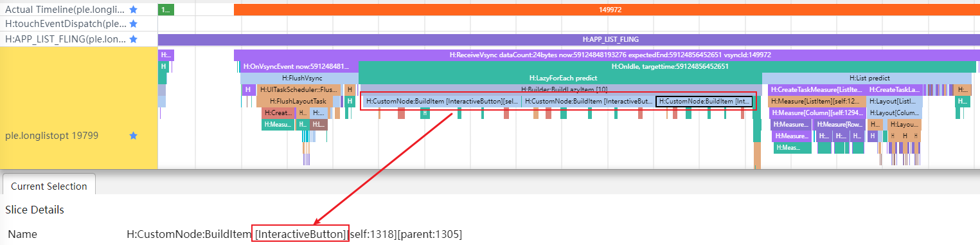Click the first H:CustomNode:BuildItem slice
Screen dimensions: 980x245
[441, 101]
